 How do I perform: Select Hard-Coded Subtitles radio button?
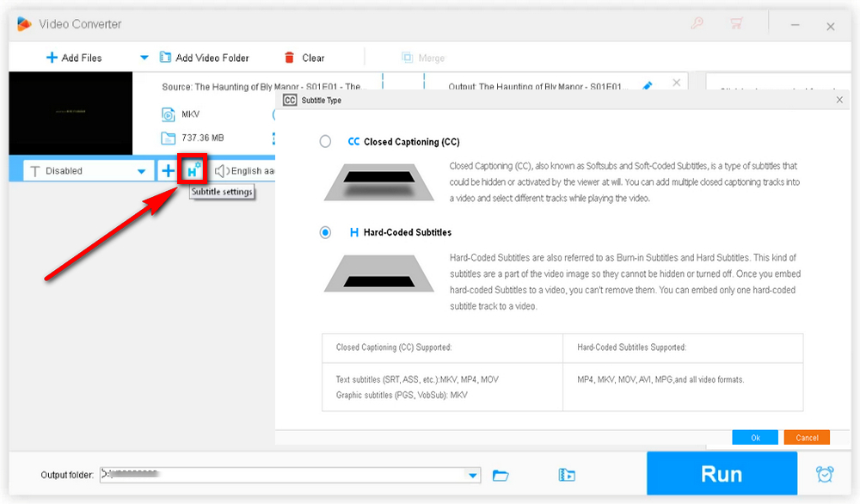coord(325,232)
